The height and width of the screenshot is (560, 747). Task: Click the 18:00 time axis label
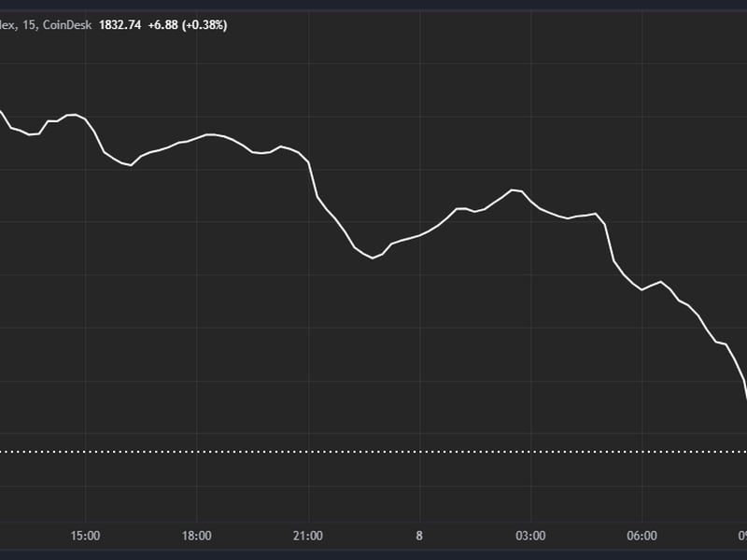(x=199, y=537)
